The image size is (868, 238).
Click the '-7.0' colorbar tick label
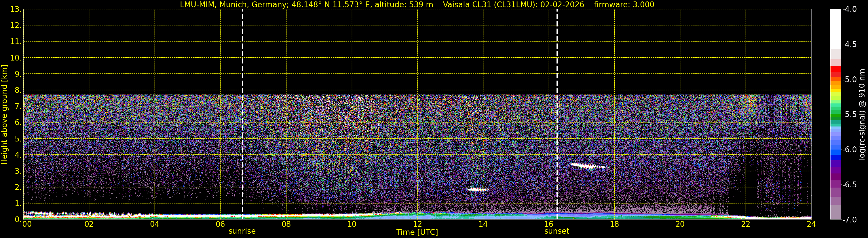click(850, 220)
